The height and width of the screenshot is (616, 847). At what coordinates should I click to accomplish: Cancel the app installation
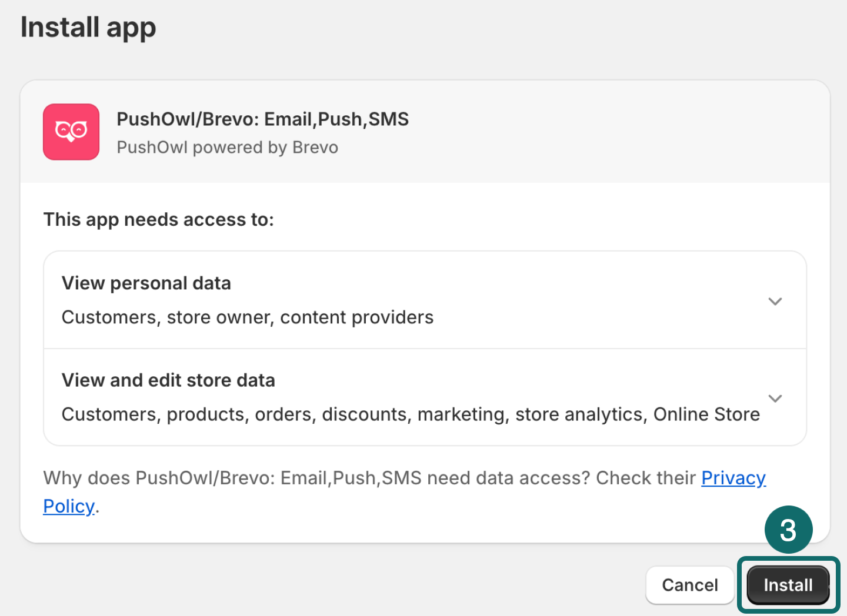689,585
